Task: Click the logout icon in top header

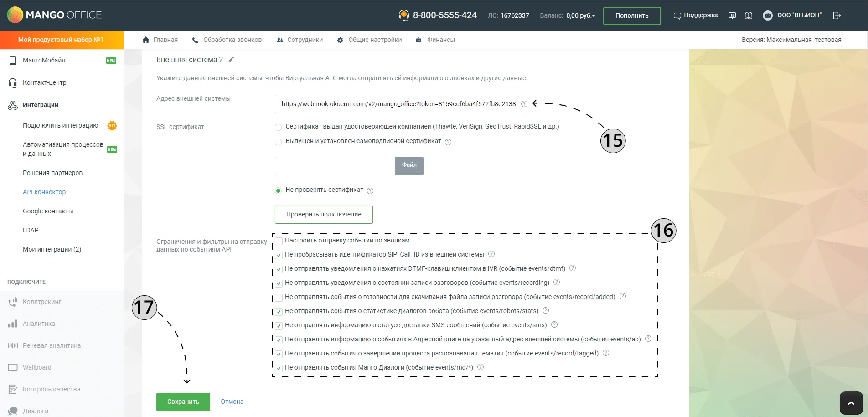Action: pos(837,15)
